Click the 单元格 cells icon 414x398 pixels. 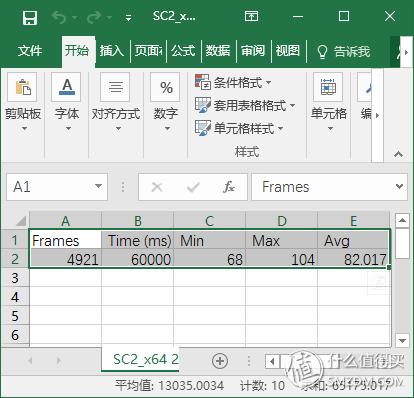(328, 87)
